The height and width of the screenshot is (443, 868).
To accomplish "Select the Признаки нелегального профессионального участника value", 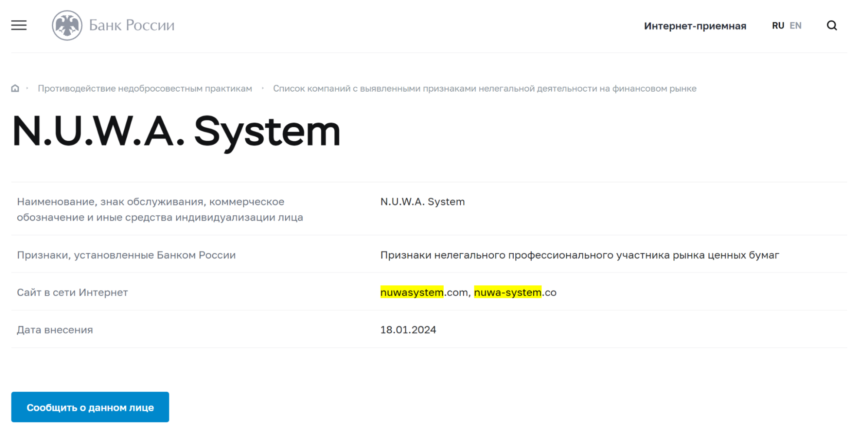I will click(x=580, y=255).
